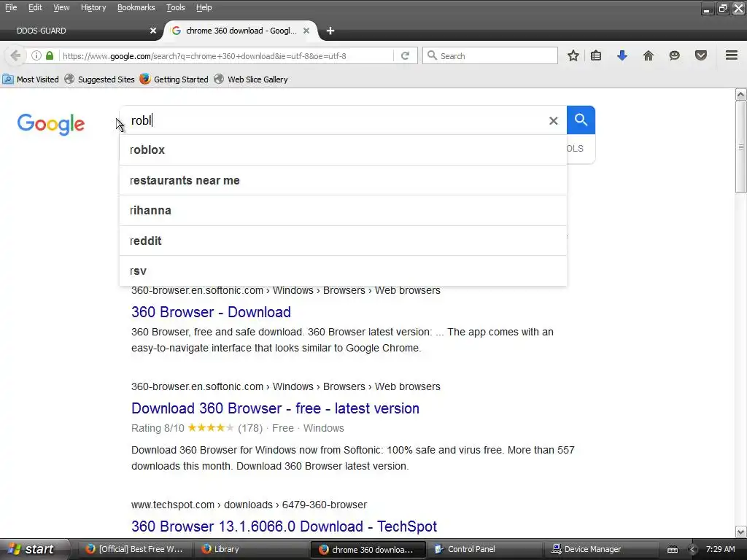Reload the page with the refresh icon
The width and height of the screenshot is (747, 560).
[406, 55]
